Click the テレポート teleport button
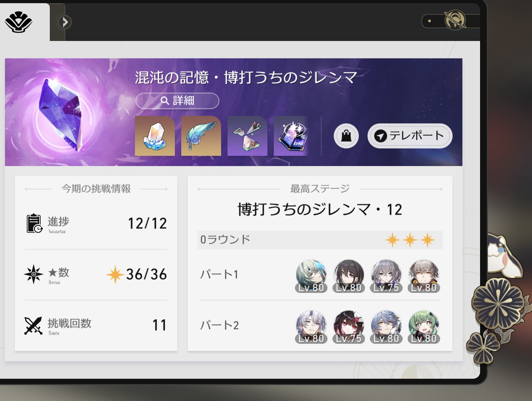Viewport: 532px width, 401px height. pos(410,136)
